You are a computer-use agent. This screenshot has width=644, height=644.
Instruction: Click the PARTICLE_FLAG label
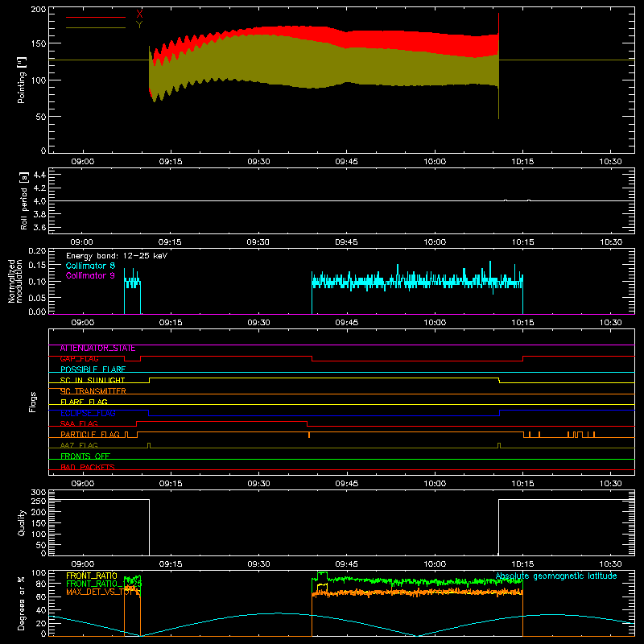coord(90,435)
